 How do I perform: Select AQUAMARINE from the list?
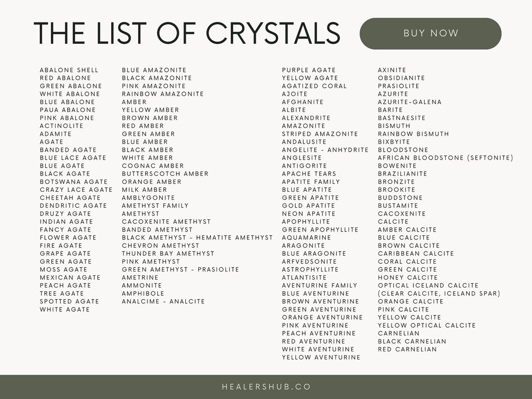point(306,238)
